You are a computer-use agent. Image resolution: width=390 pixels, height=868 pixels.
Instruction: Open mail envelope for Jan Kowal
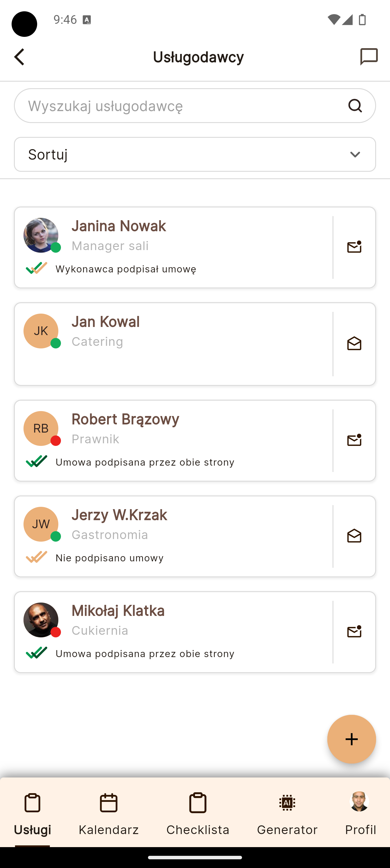tap(354, 344)
